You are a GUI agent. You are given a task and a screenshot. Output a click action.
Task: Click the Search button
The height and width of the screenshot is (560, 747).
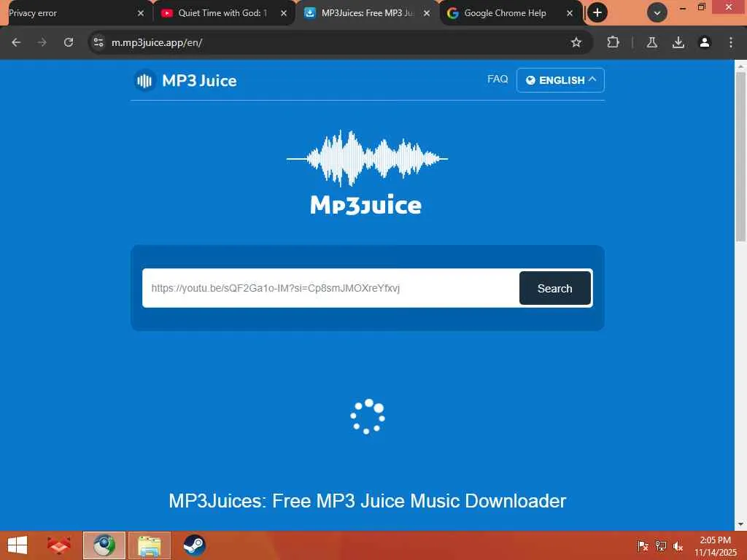(555, 288)
